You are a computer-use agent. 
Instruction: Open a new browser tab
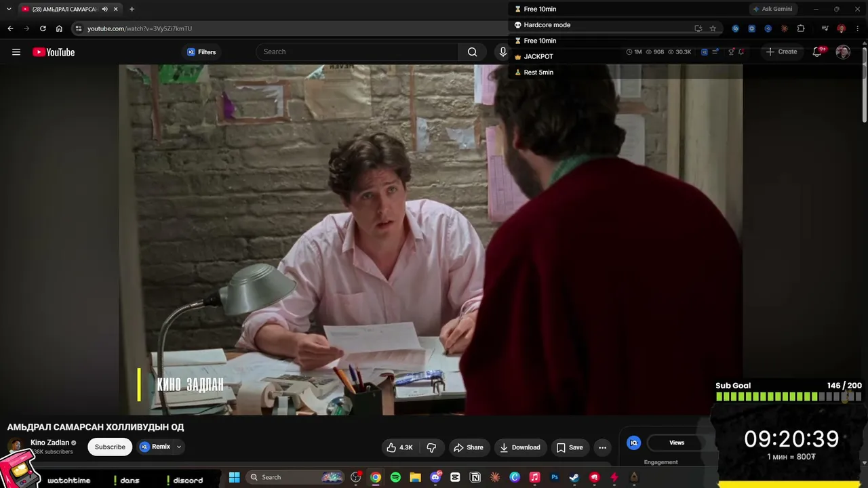coord(132,9)
